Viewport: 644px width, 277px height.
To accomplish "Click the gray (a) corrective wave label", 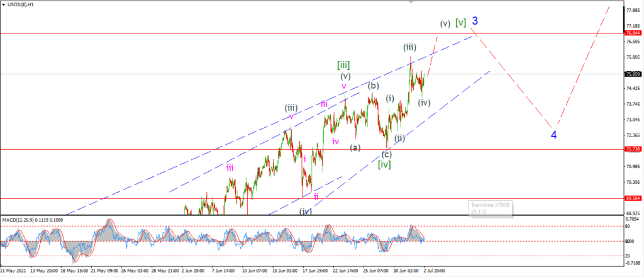I will [x=355, y=147].
